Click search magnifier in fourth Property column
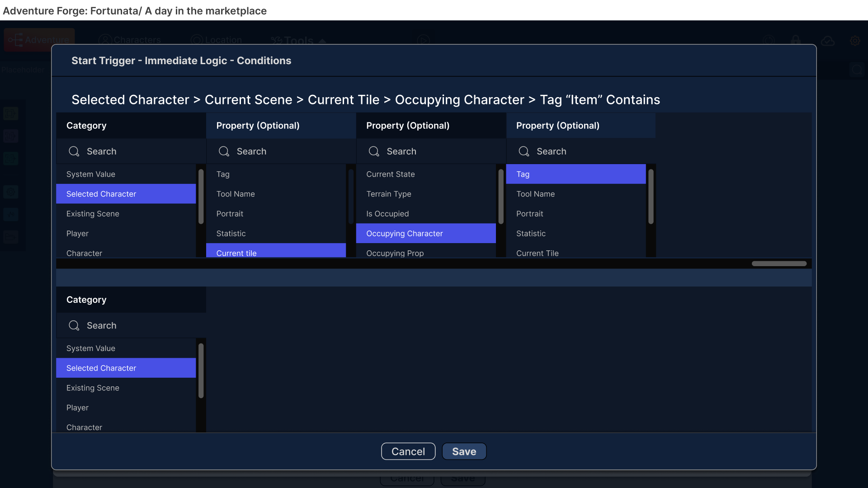Image resolution: width=868 pixels, height=488 pixels. (524, 151)
